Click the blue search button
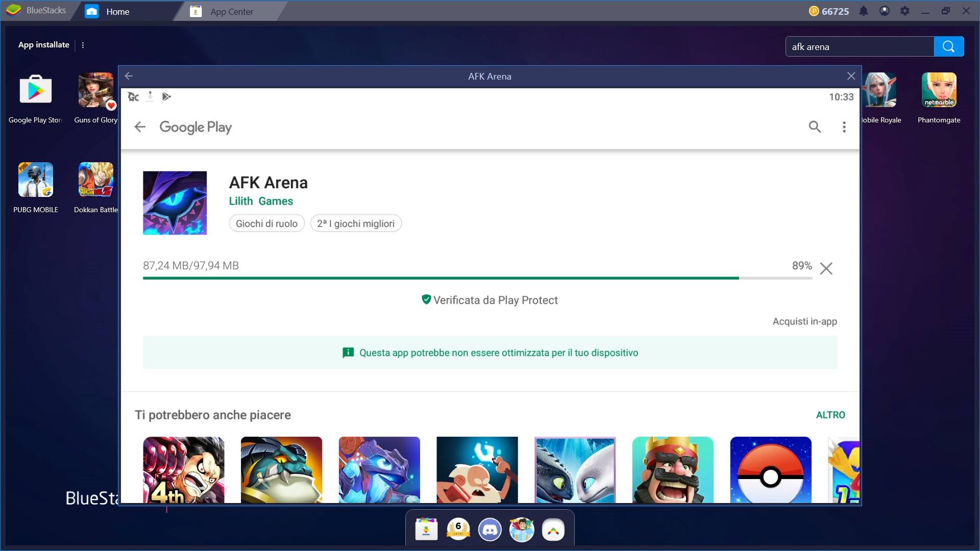 point(949,46)
